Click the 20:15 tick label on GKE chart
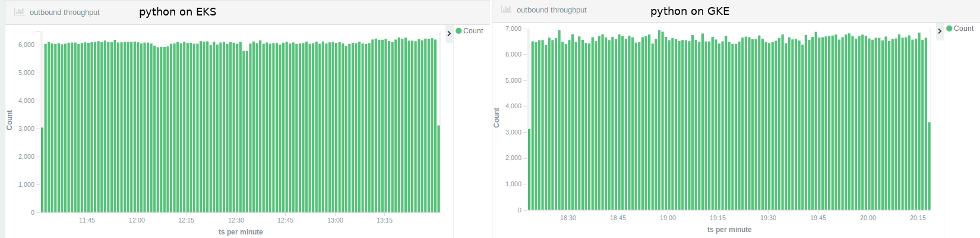Viewport: 980px width, 238px height. coord(918,218)
